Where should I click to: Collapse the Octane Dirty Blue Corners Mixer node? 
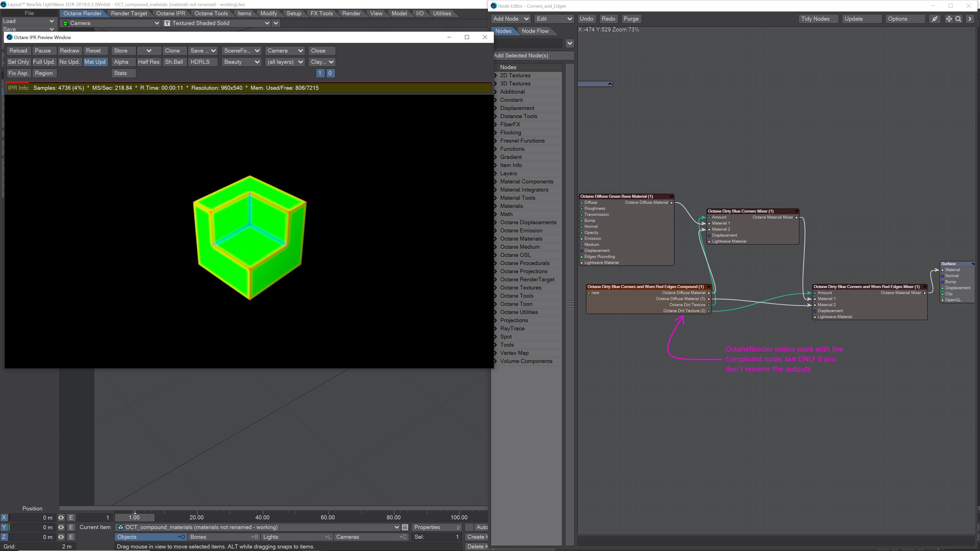[x=796, y=211]
